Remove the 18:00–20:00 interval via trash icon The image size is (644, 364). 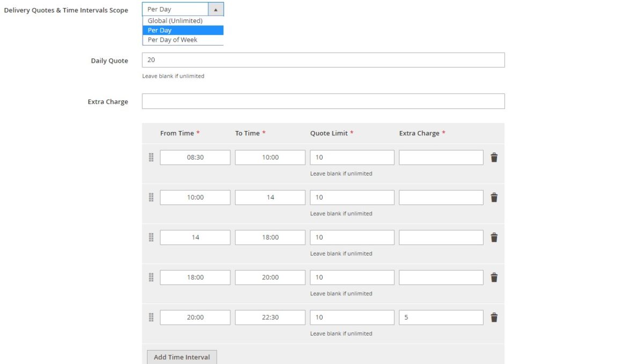[x=494, y=277]
